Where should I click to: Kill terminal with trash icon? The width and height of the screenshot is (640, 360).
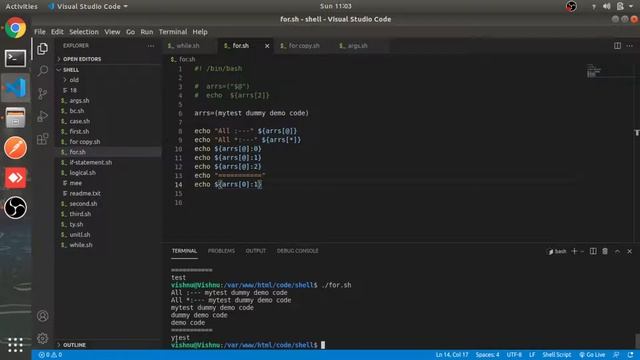[x=605, y=251]
